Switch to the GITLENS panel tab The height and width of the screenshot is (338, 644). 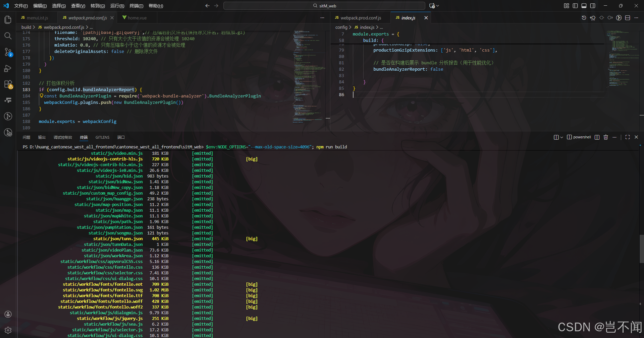pyautogui.click(x=102, y=137)
